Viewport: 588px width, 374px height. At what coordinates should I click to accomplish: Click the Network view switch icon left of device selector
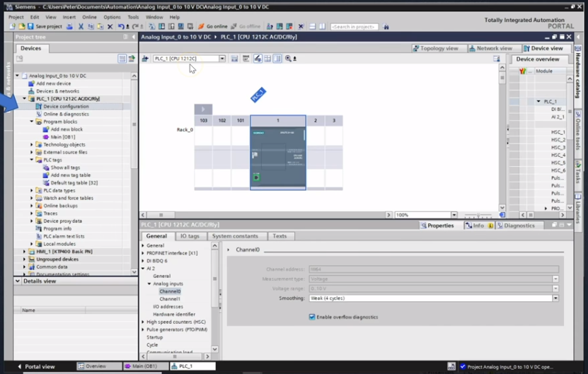point(145,59)
